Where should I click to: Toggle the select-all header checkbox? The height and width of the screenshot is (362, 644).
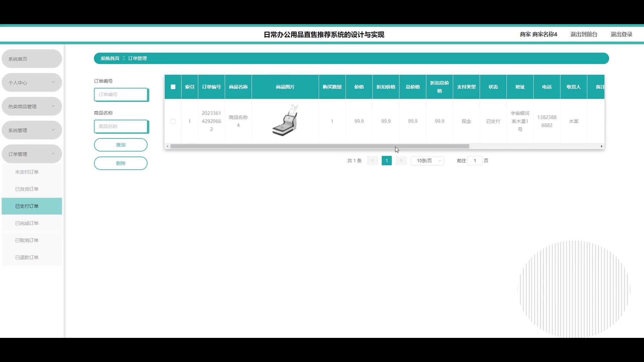pos(173,87)
